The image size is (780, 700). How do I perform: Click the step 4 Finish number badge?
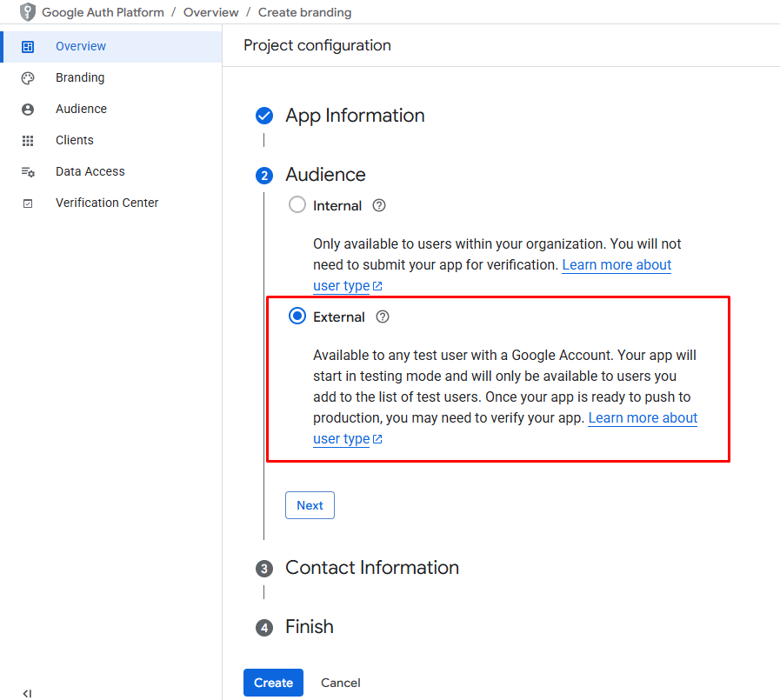[264, 628]
